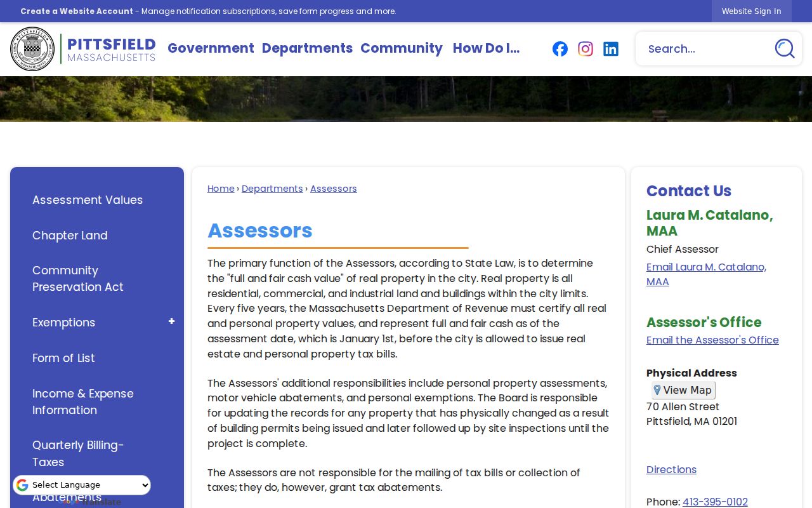The image size is (812, 508).
Task: Click inside the Search input field
Action: click(x=704, y=49)
